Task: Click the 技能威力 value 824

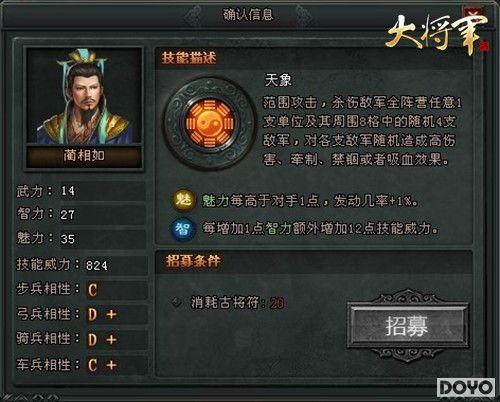Action: (x=97, y=265)
